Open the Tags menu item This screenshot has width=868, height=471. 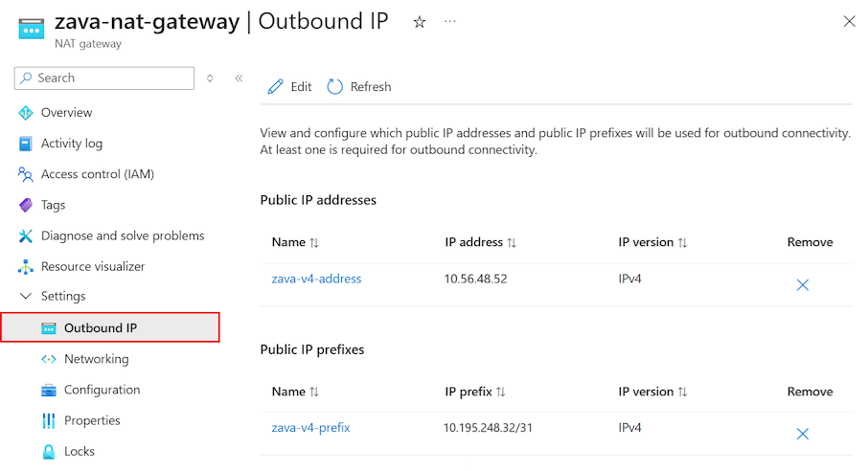[53, 205]
